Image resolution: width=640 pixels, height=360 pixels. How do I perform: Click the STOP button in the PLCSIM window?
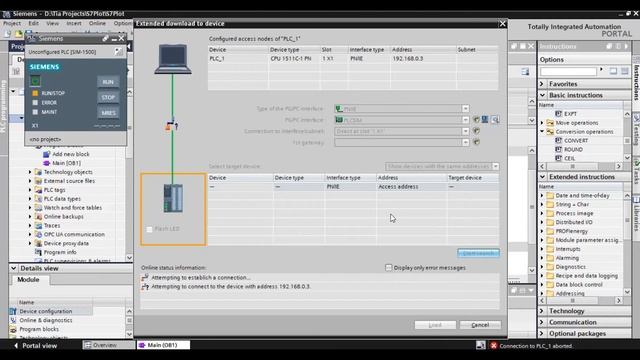(108, 98)
